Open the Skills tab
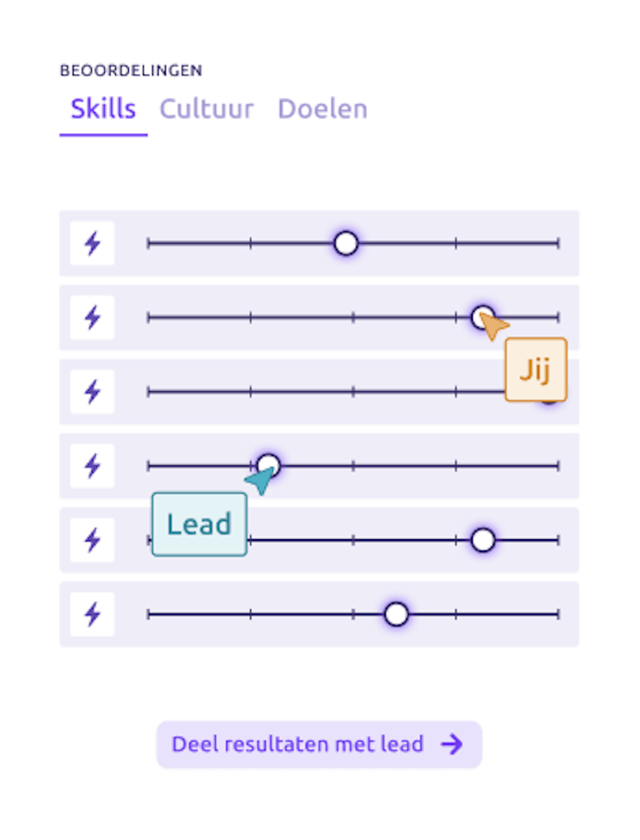This screenshot has height=840, width=640. click(103, 109)
